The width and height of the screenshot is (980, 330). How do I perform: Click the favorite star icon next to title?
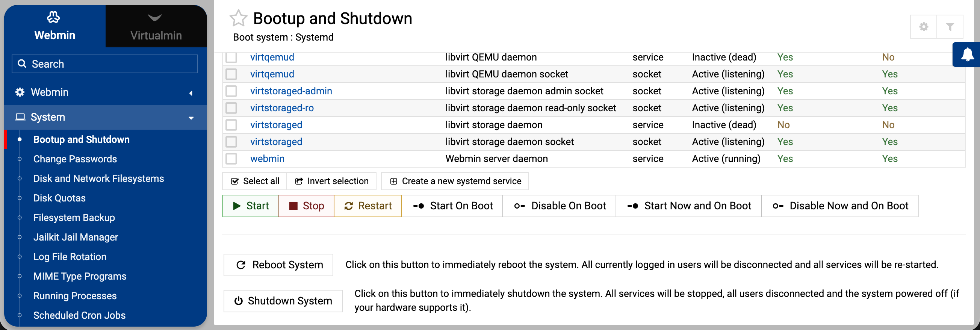(x=239, y=18)
